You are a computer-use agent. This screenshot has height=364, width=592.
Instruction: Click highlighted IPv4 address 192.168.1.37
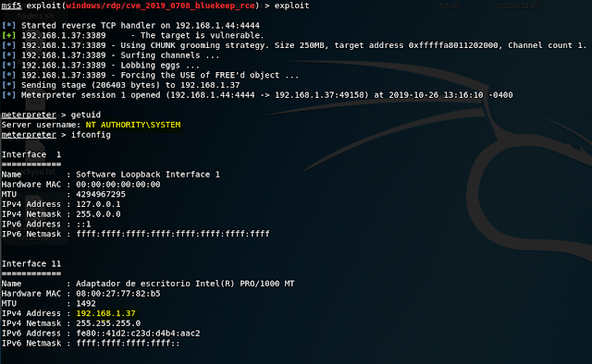(x=105, y=313)
